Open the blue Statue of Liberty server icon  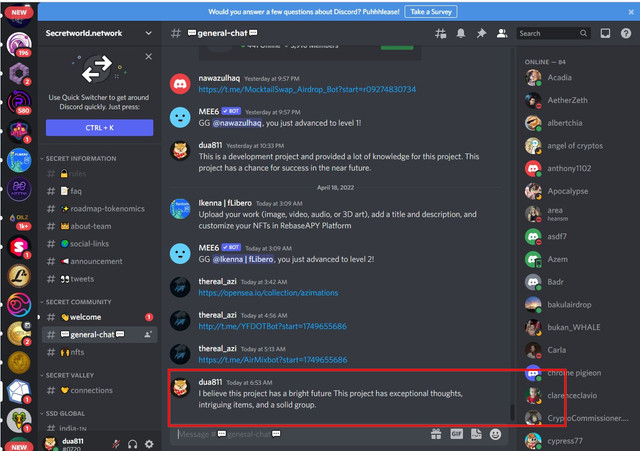tap(19, 160)
